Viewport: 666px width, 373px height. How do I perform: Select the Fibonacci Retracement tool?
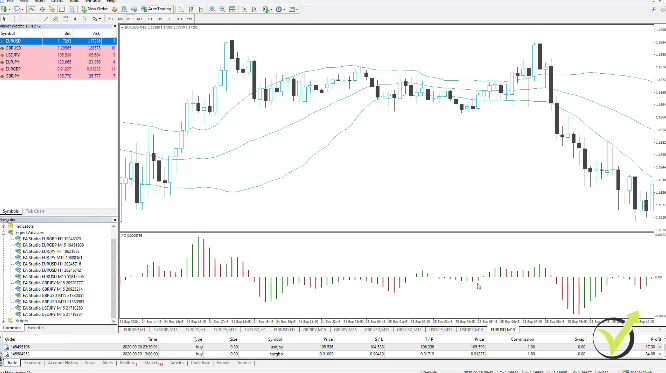pos(66,19)
